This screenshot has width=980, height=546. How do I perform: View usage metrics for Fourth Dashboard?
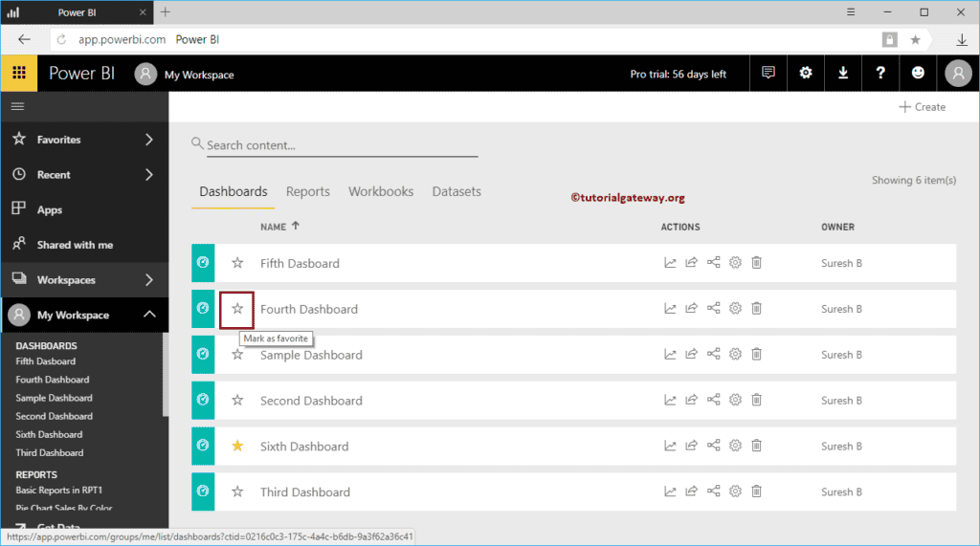(x=670, y=309)
